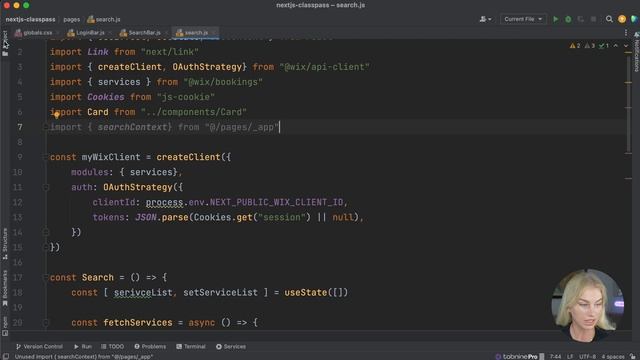Open the Bookmarks tool window stripe

5,288
